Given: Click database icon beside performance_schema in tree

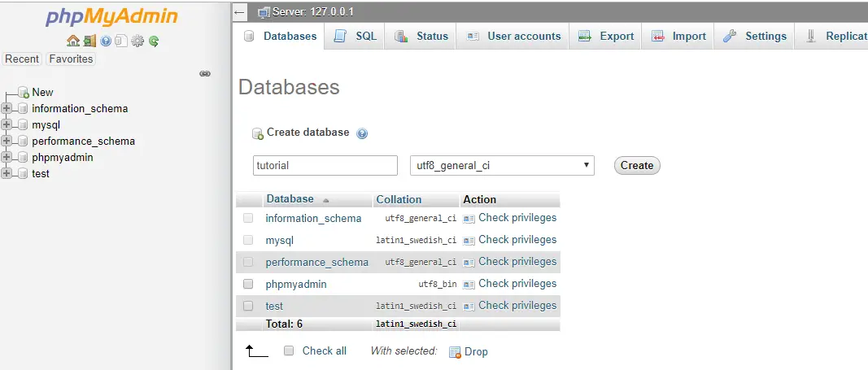Looking at the screenshot, I should [23, 141].
